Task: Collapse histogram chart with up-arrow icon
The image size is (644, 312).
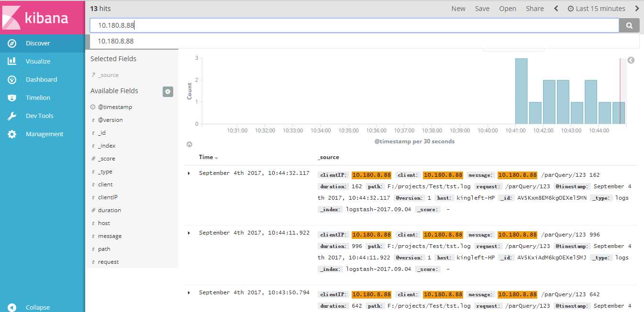Action: 189,144
